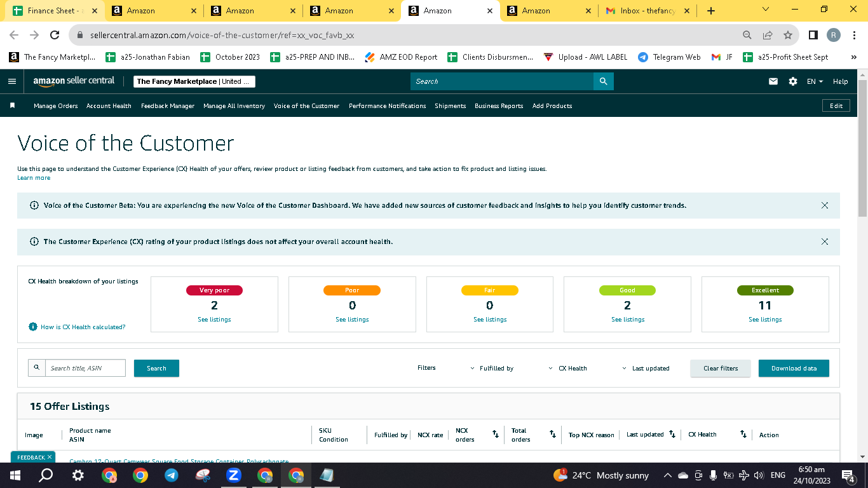Go to Account Health

(x=109, y=106)
